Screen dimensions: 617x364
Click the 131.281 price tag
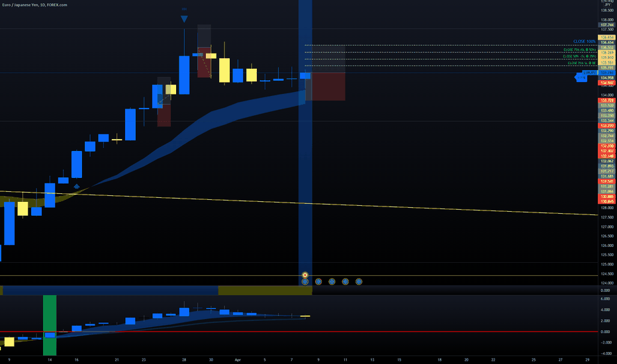607,186
